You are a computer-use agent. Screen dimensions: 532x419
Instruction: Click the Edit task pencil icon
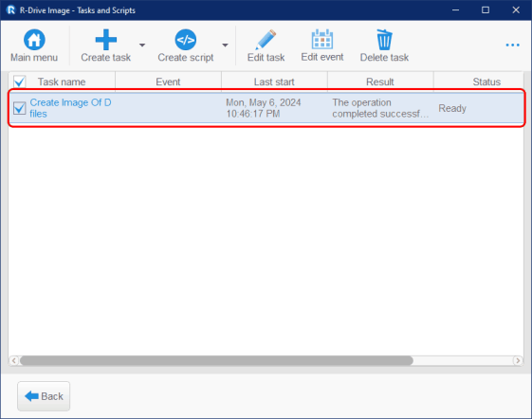(266, 40)
